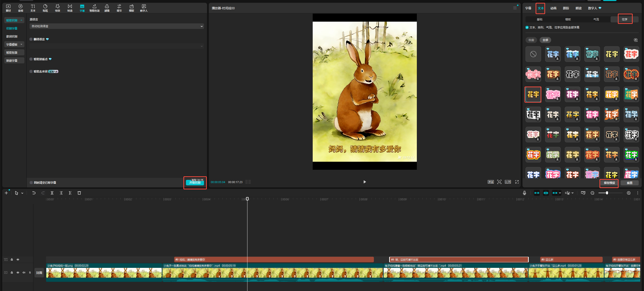Click the 开始识别 button
Image resolution: width=644 pixels, height=291 pixels.
click(x=195, y=183)
